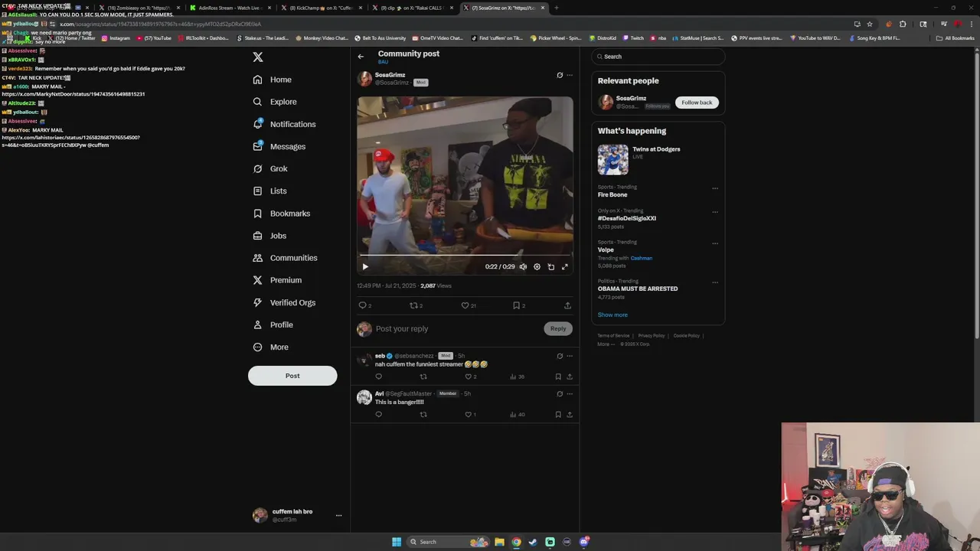Share the main post

pyautogui.click(x=567, y=305)
